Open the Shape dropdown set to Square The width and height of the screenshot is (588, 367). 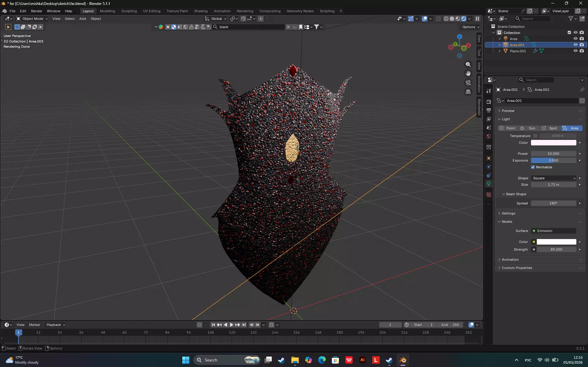(x=554, y=178)
